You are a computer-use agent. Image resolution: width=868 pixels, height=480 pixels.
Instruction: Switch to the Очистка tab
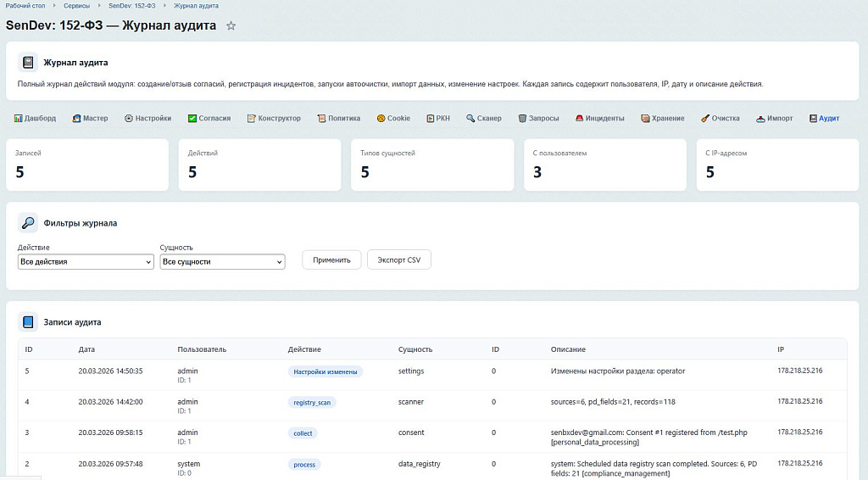[x=721, y=119]
